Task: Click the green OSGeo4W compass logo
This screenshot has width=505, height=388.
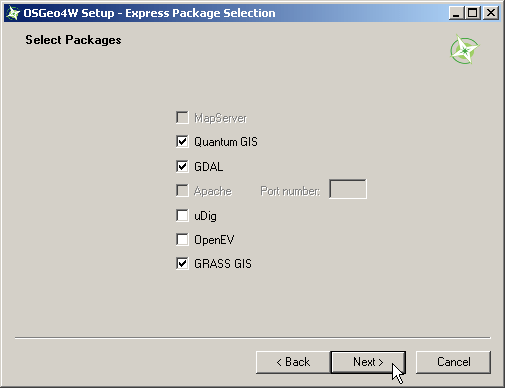Action: pos(464,49)
